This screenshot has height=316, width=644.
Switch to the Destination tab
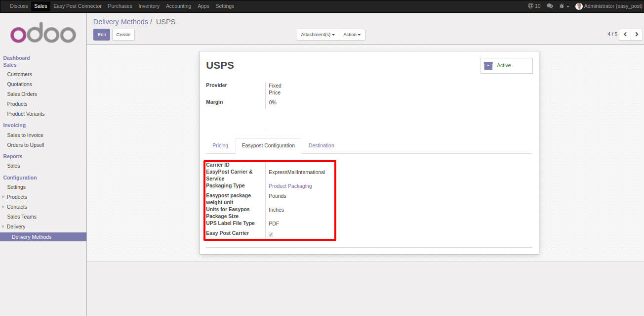[322, 146]
